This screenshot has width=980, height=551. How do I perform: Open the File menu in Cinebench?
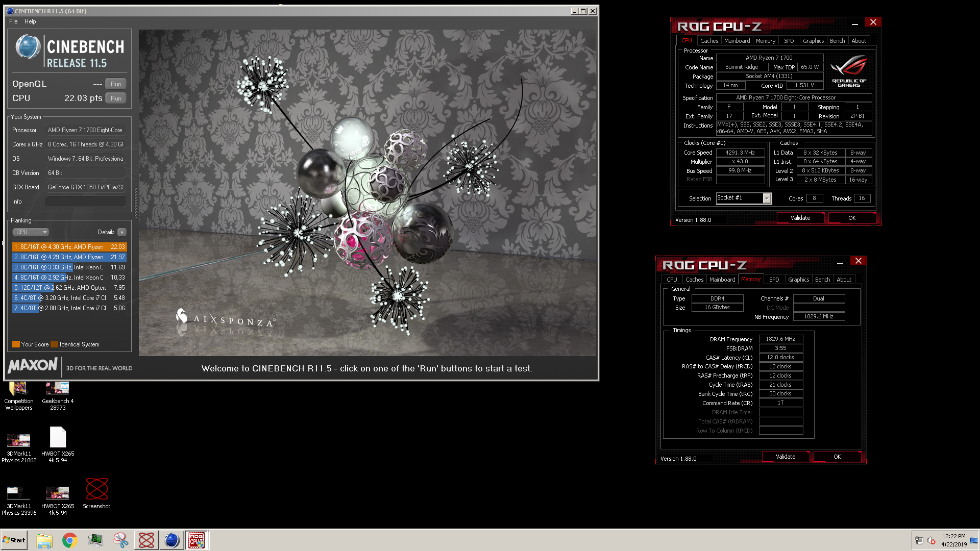pos(13,21)
